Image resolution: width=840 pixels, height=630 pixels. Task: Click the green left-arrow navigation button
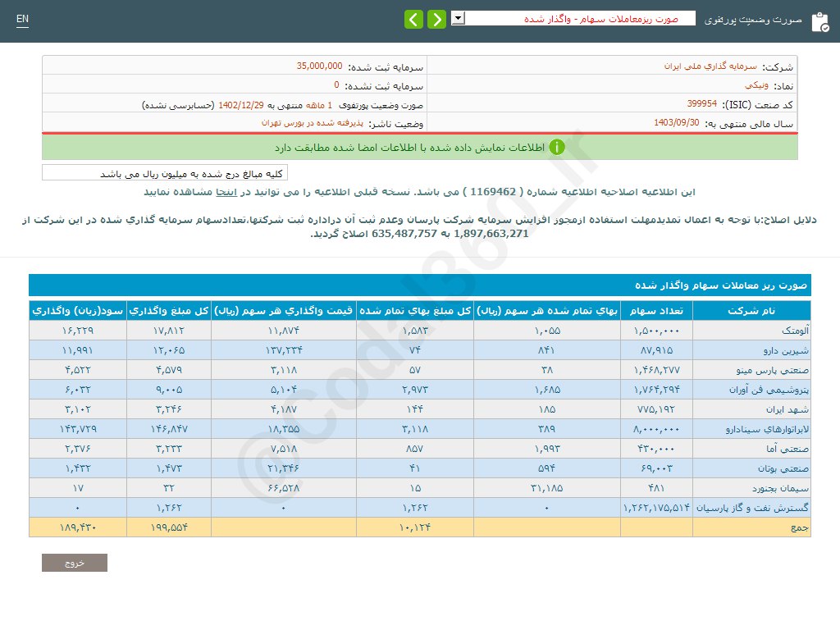coord(414,19)
